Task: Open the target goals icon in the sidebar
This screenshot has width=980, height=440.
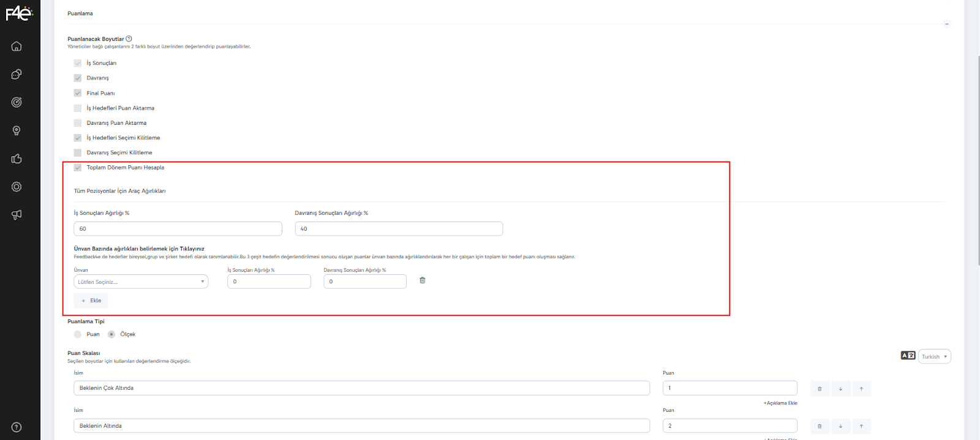Action: [17, 102]
